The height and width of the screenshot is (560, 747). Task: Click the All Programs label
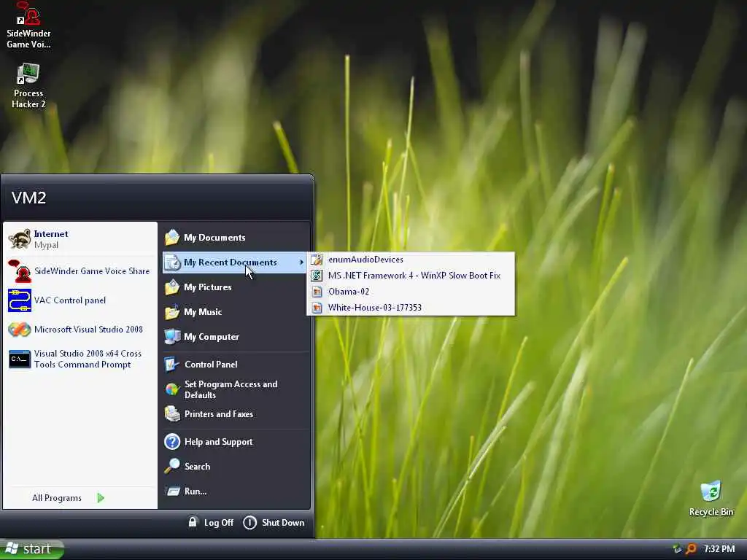[57, 498]
